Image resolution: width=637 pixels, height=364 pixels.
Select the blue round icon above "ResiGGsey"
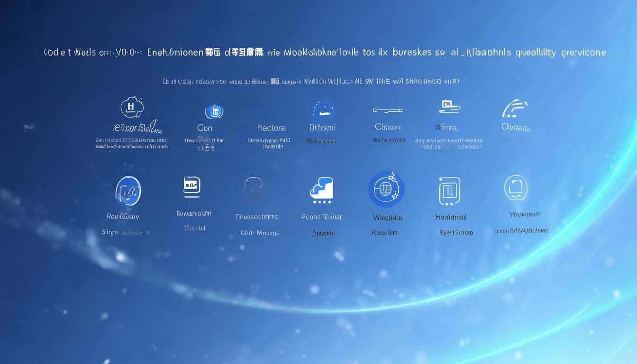point(127,191)
